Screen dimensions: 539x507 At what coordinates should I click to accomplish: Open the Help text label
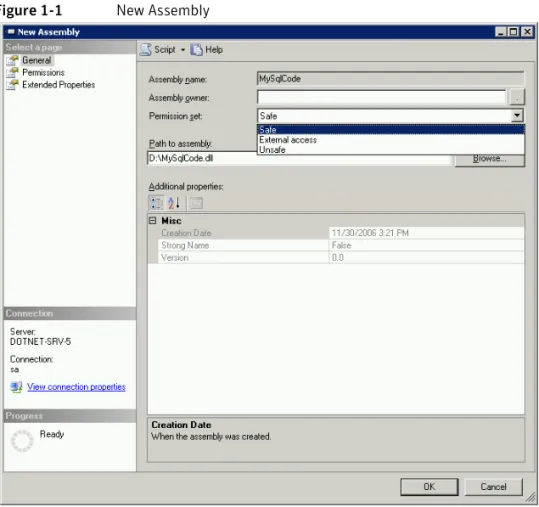pyautogui.click(x=214, y=50)
